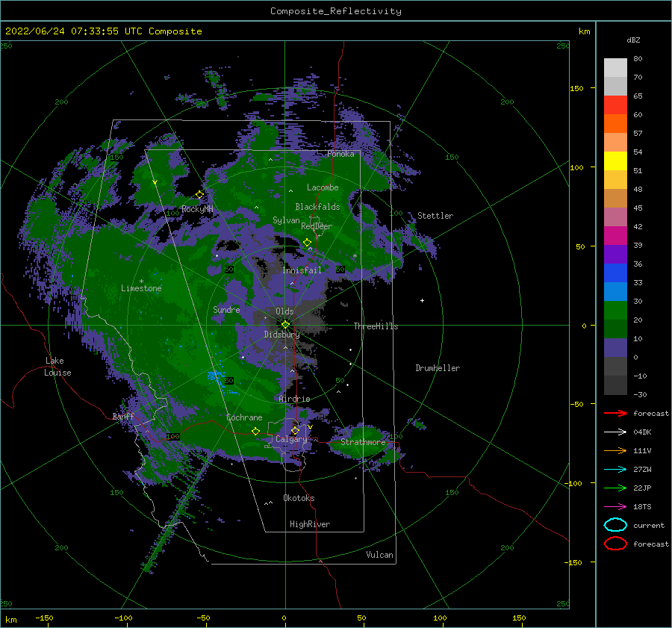The width and height of the screenshot is (672, 628).
Task: Click the Innisfail label
Action: (x=302, y=270)
